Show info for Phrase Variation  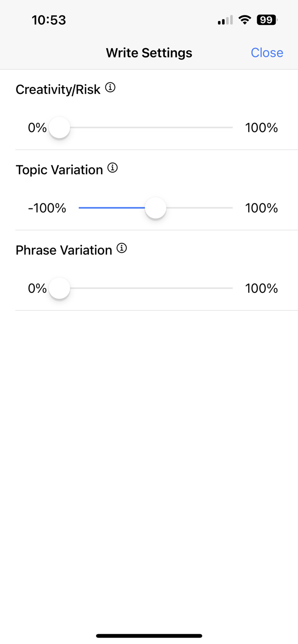click(122, 248)
